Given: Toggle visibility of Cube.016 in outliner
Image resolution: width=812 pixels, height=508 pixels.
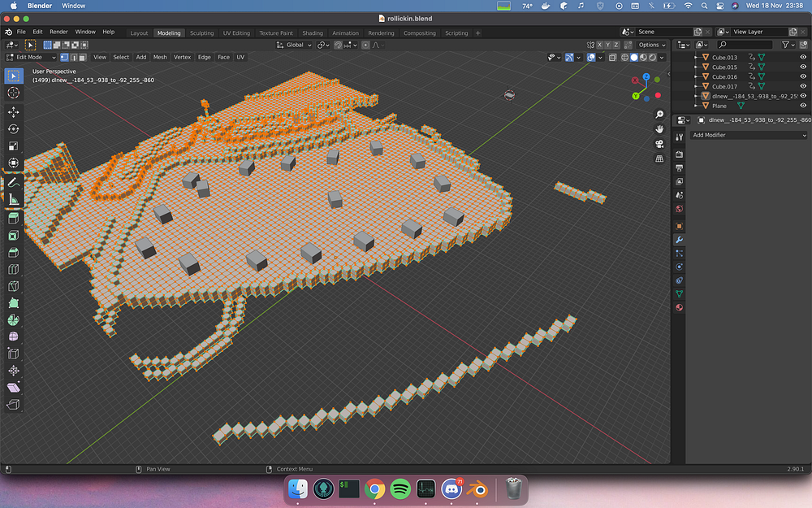Looking at the screenshot, I should pos(803,76).
